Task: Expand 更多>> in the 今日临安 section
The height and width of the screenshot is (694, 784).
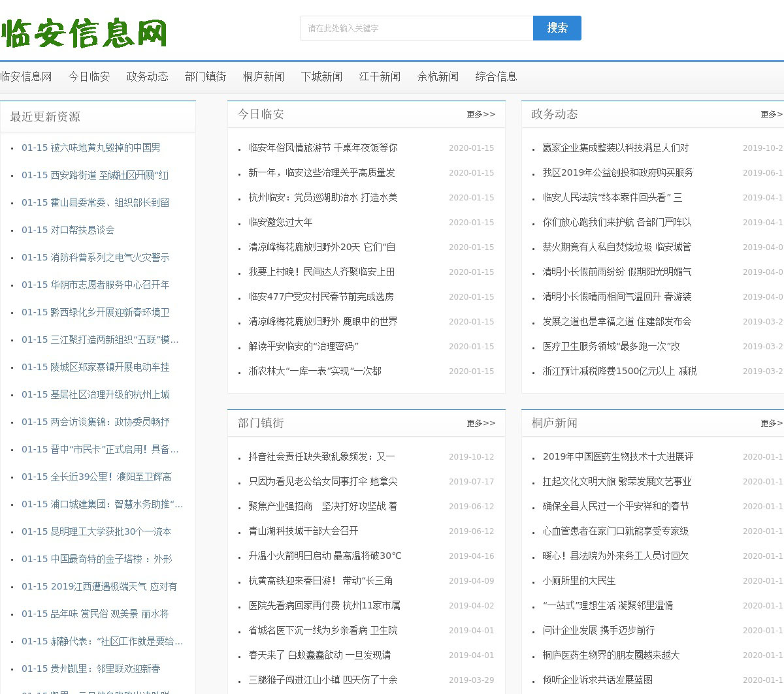Action: tap(481, 114)
